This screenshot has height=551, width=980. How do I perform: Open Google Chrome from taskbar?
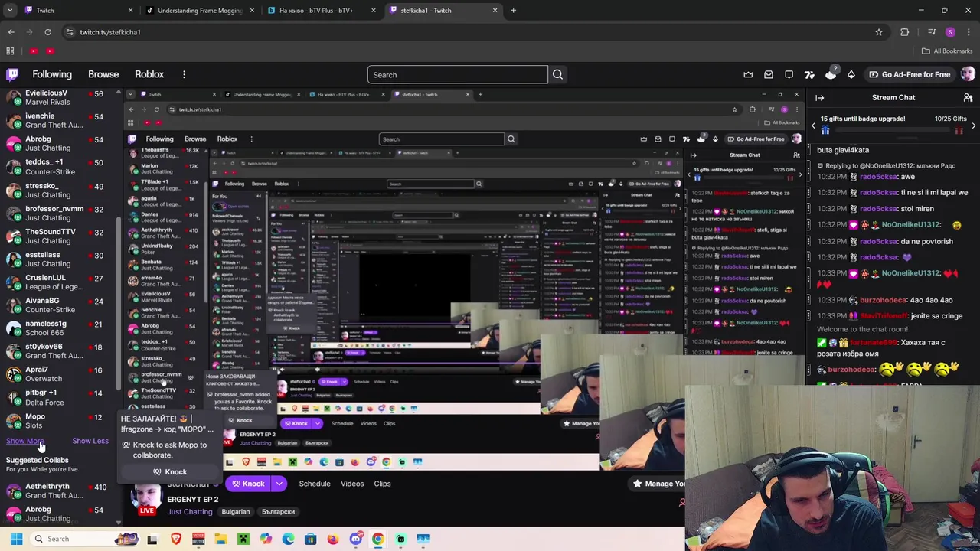click(377, 539)
